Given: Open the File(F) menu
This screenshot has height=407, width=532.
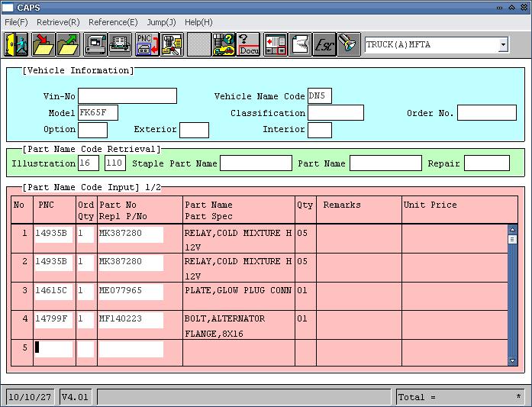Looking at the screenshot, I should (16, 22).
